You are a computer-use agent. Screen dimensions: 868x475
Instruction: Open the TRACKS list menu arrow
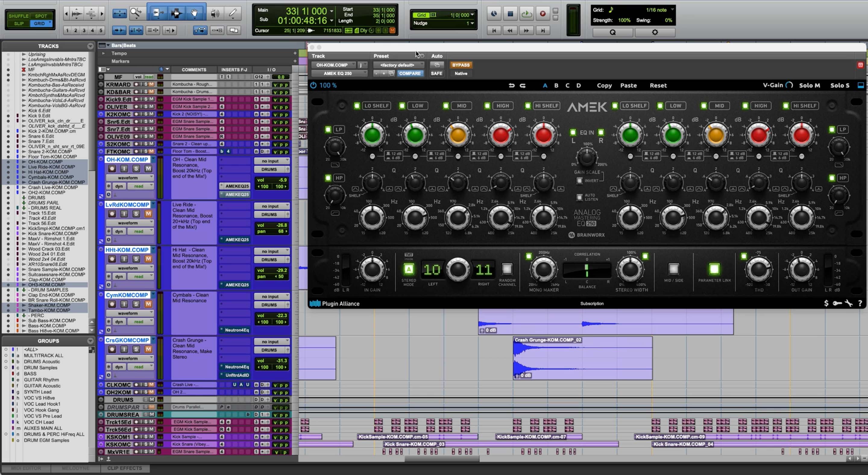(90, 46)
